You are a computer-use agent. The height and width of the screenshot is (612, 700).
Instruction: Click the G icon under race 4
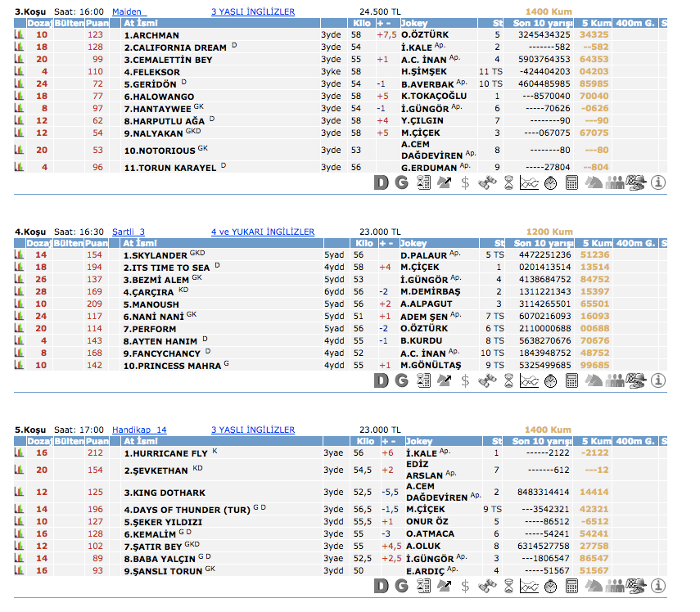point(401,380)
